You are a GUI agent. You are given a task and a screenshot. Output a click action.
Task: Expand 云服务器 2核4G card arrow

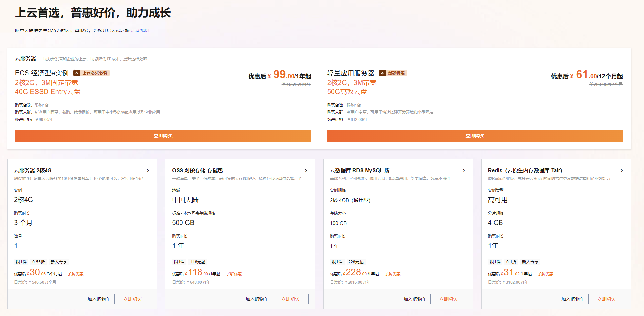(x=148, y=171)
